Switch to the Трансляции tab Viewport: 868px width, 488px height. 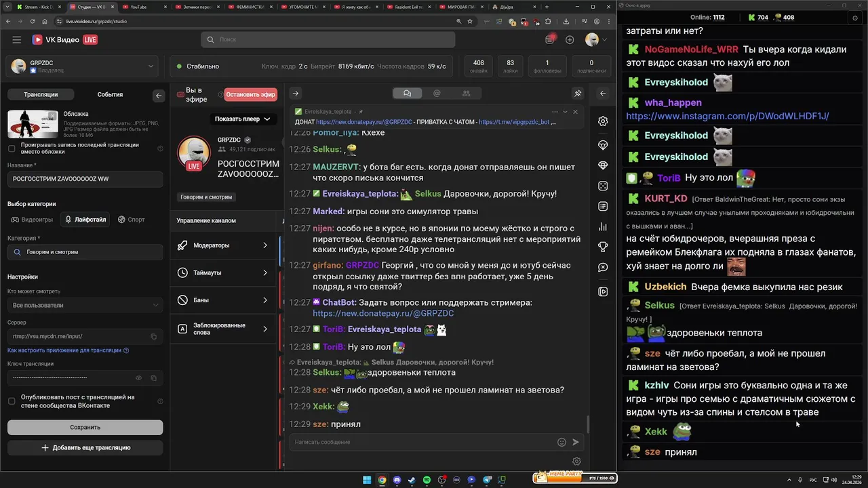tap(41, 95)
